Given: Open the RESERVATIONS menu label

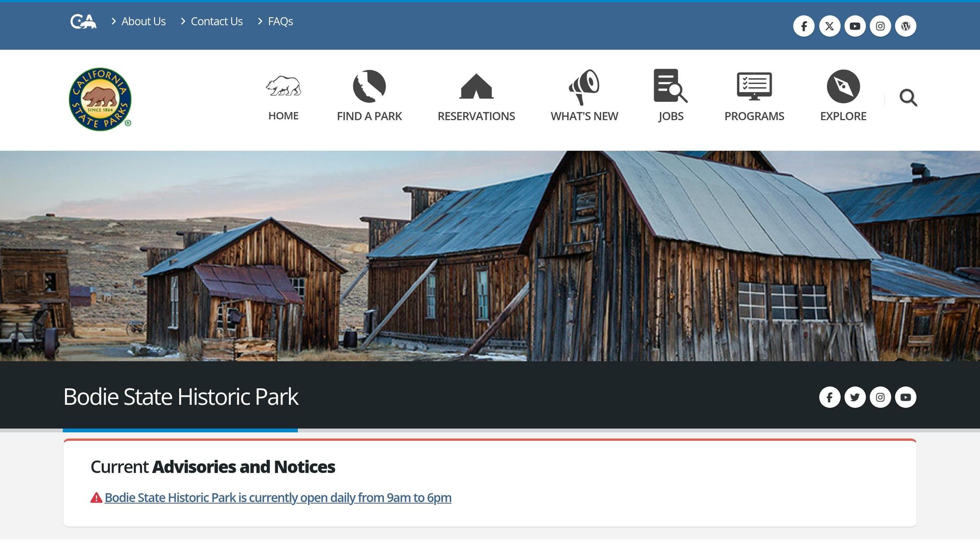Looking at the screenshot, I should tap(476, 116).
